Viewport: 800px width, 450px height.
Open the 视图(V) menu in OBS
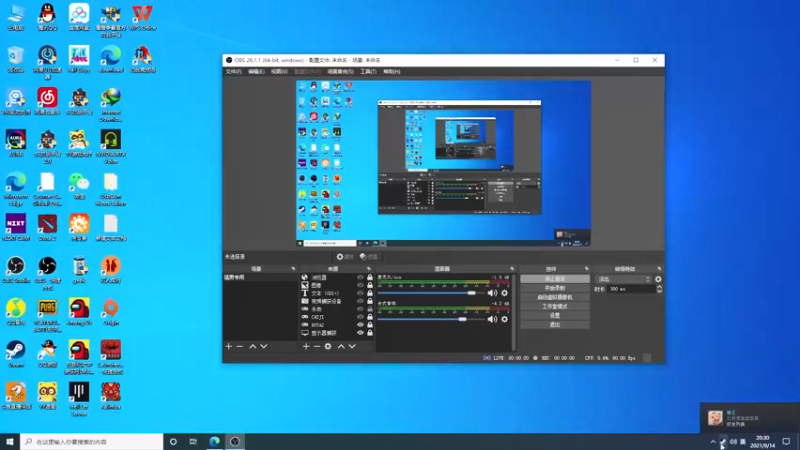[279, 71]
